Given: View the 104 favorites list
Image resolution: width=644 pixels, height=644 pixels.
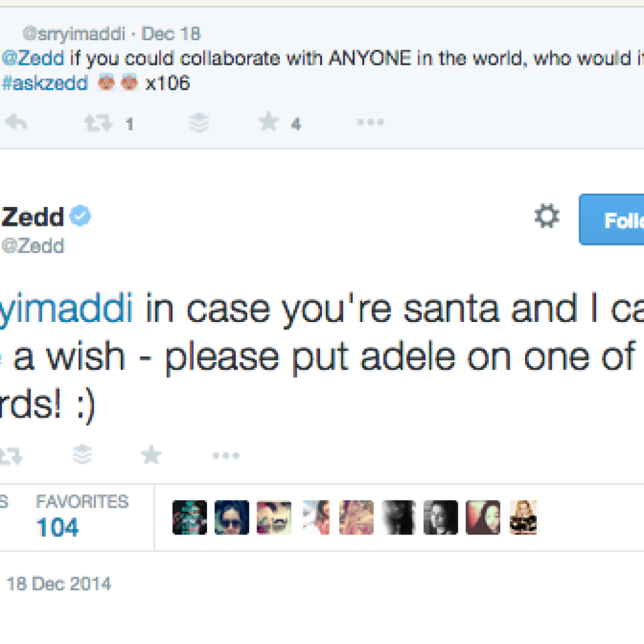Looking at the screenshot, I should 58,527.
